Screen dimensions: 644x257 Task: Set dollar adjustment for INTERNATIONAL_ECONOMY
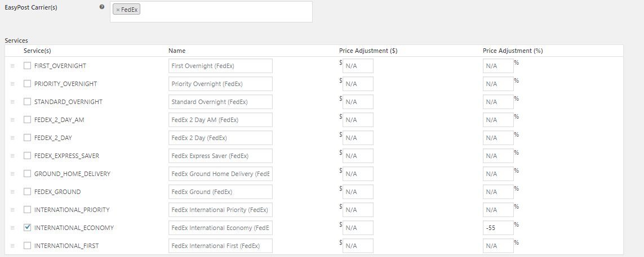(x=358, y=228)
